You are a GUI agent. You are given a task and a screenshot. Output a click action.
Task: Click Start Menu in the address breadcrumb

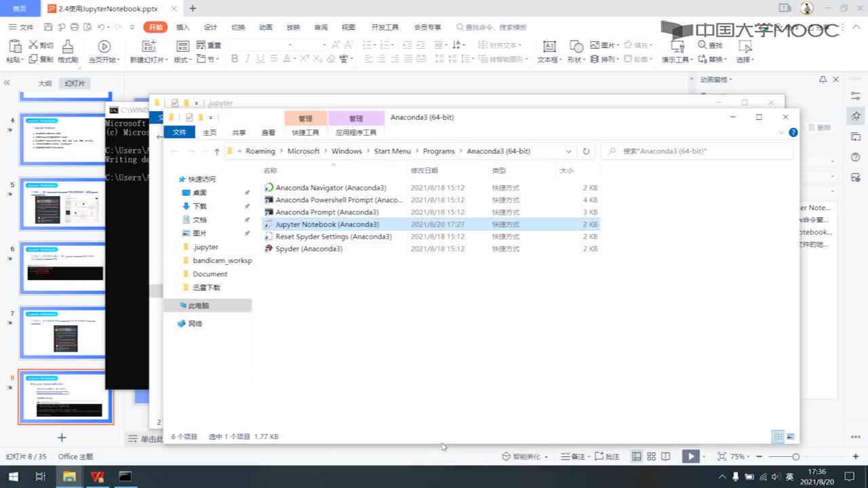pos(392,151)
